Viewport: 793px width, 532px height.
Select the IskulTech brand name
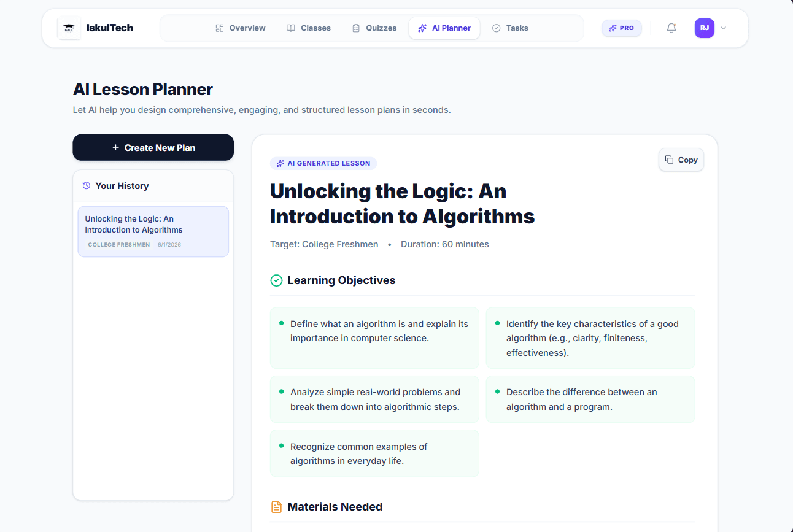(110, 28)
